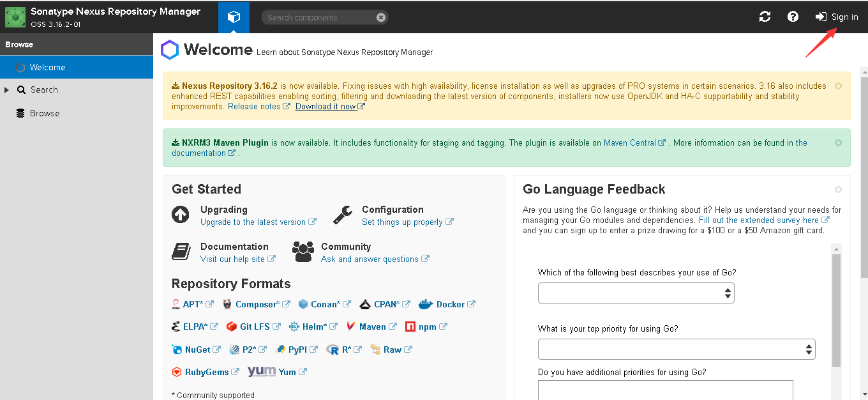Viewport: 868px width, 400px height.
Task: Click the CPAN format icon
Action: pyautogui.click(x=365, y=304)
